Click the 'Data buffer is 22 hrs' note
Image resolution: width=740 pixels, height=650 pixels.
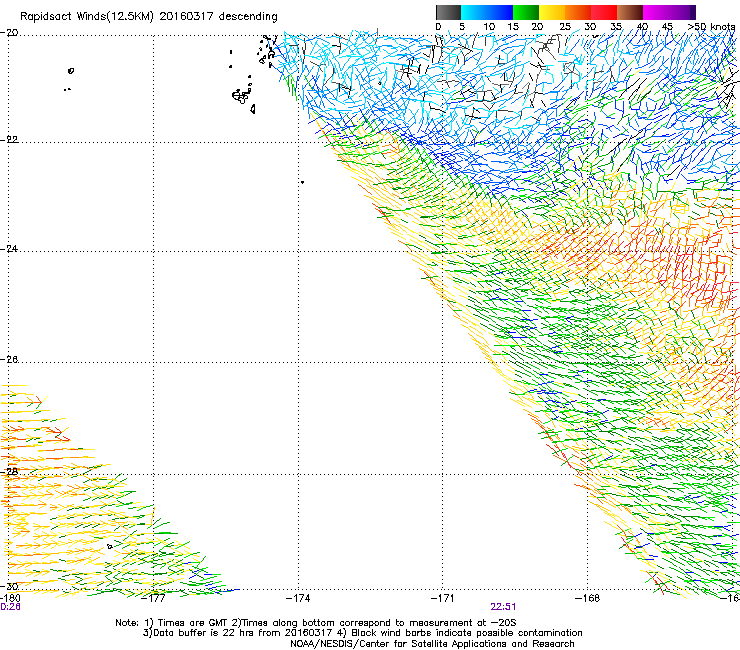point(362,633)
